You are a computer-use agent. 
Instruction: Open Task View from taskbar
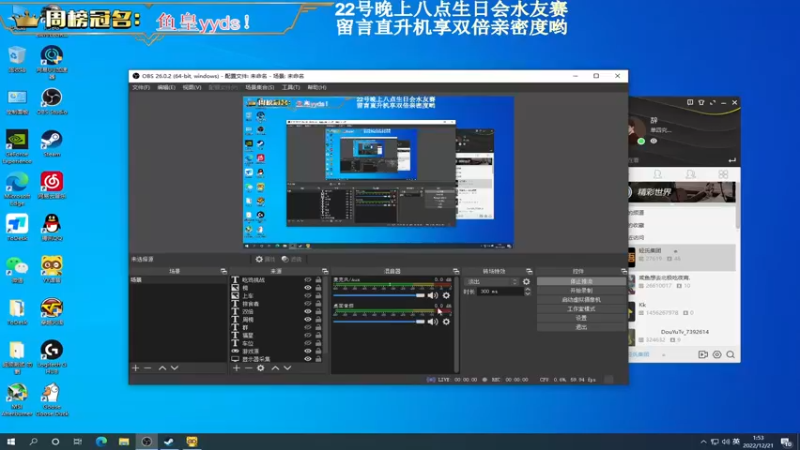pos(78,442)
